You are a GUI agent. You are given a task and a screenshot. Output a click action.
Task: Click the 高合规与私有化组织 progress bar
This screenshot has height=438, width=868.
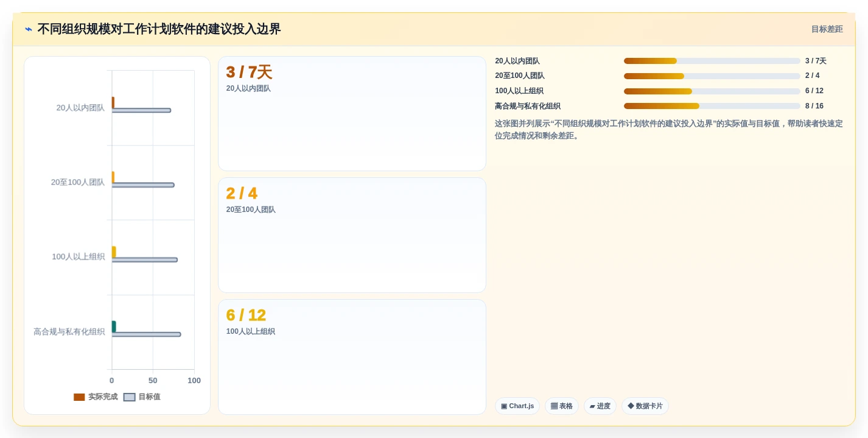(712, 106)
